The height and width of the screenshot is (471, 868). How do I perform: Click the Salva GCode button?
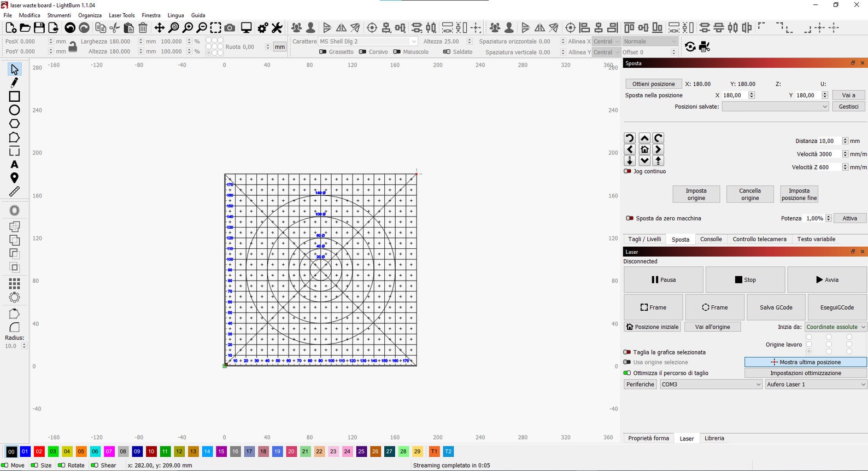tap(776, 307)
